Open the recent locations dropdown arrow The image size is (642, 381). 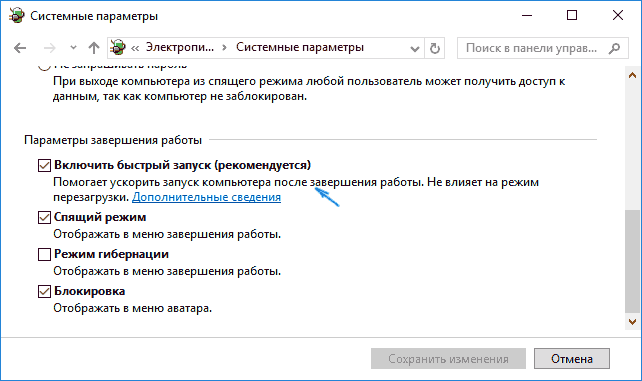[73, 48]
